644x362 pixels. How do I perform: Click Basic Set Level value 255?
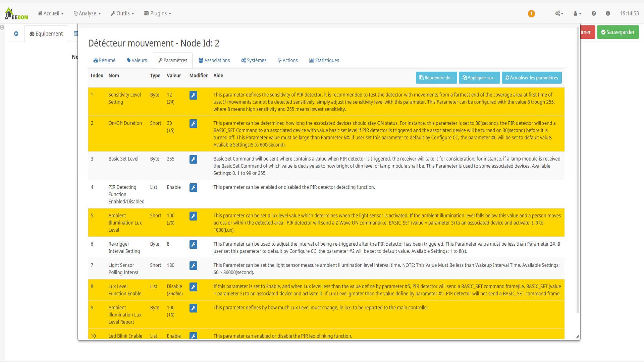(x=171, y=159)
